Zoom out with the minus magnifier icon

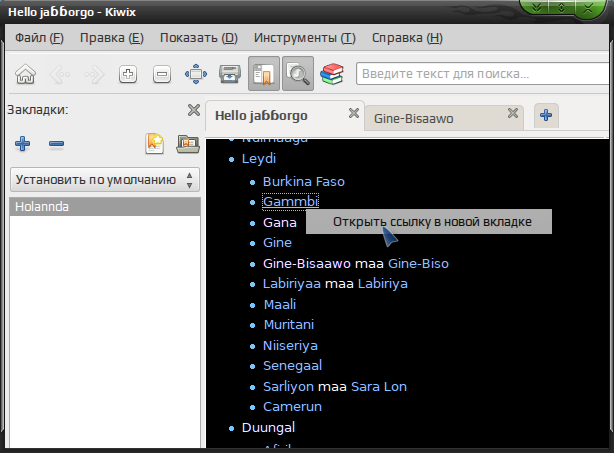pyautogui.click(x=162, y=74)
